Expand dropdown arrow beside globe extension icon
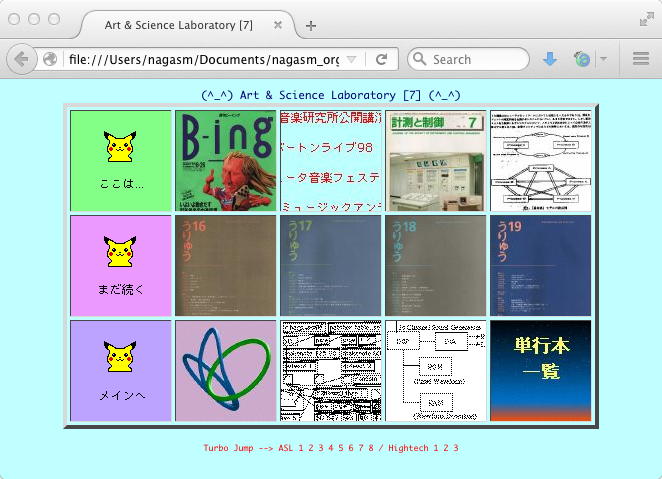Image resolution: width=662 pixels, height=479 pixels. [603, 59]
